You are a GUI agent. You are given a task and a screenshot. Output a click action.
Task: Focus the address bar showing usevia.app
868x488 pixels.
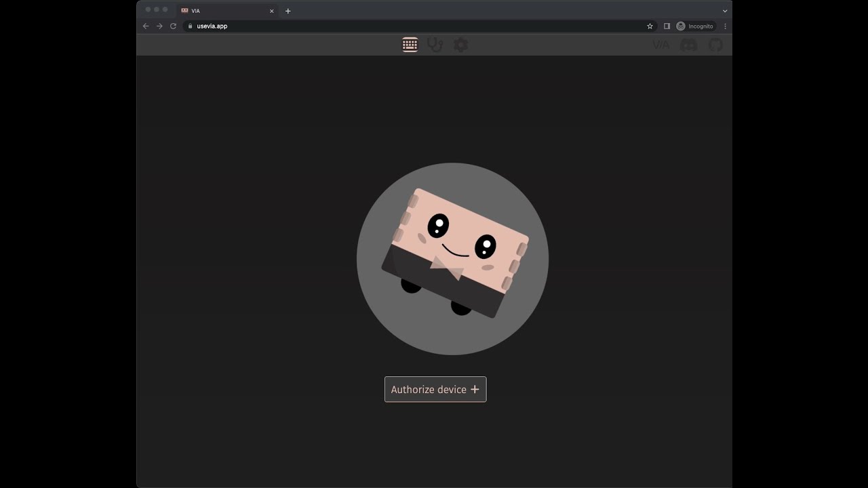[420, 26]
